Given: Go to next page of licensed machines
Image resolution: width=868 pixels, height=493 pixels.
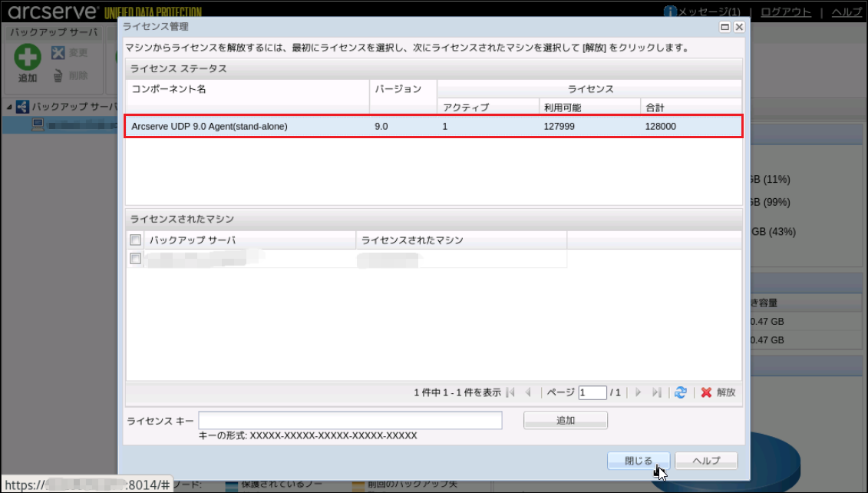Looking at the screenshot, I should pyautogui.click(x=639, y=392).
